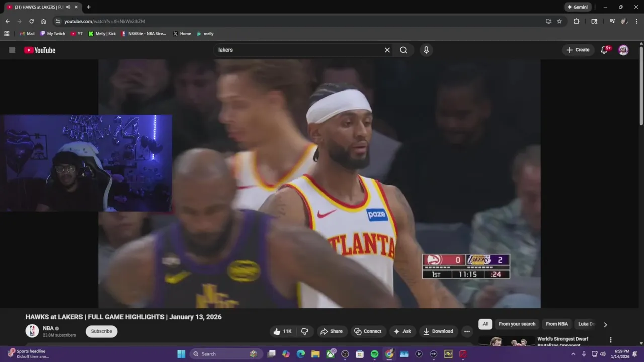Open the Melly | Kick bookmark
Screen dimensions: 644x362
pyautogui.click(x=102, y=34)
